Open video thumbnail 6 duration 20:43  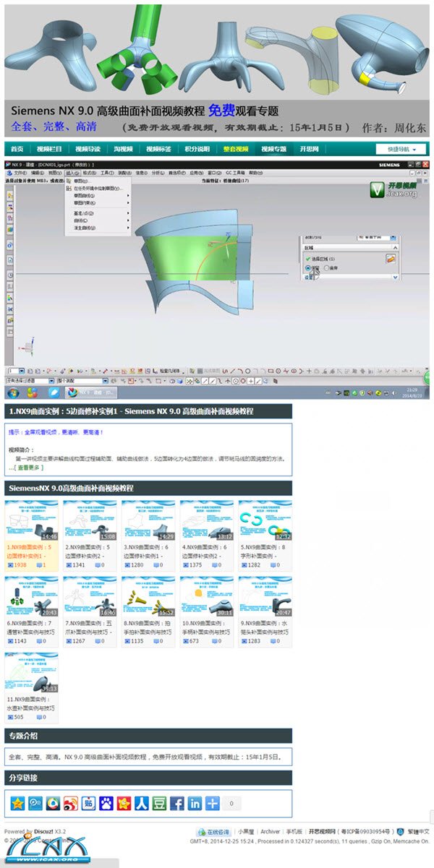31,596
